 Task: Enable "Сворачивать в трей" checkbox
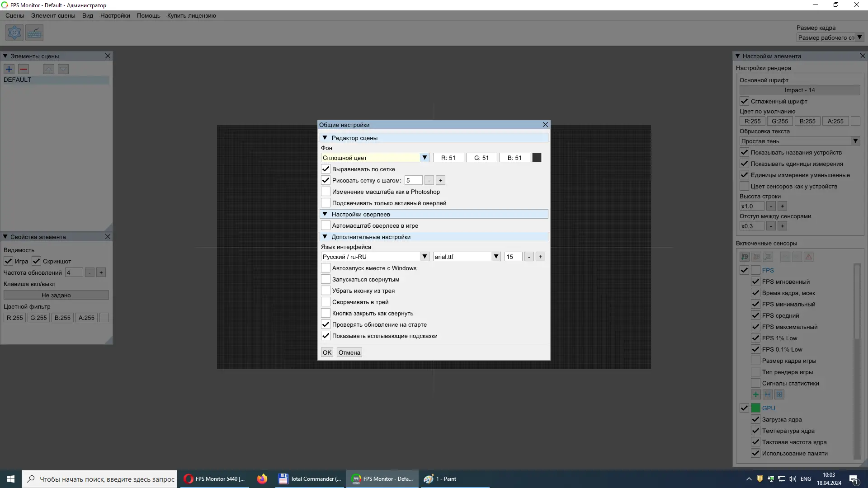[x=325, y=302]
